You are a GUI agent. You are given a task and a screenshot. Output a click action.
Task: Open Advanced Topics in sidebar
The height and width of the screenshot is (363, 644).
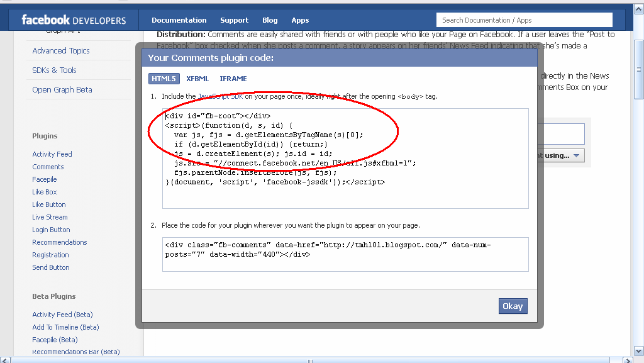61,50
